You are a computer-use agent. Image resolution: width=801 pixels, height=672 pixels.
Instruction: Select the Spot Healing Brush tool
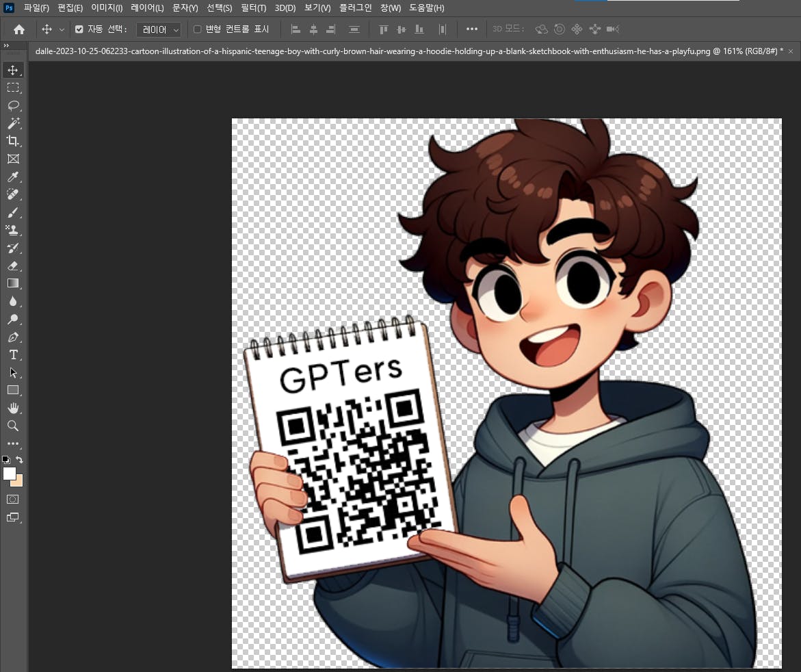13,194
